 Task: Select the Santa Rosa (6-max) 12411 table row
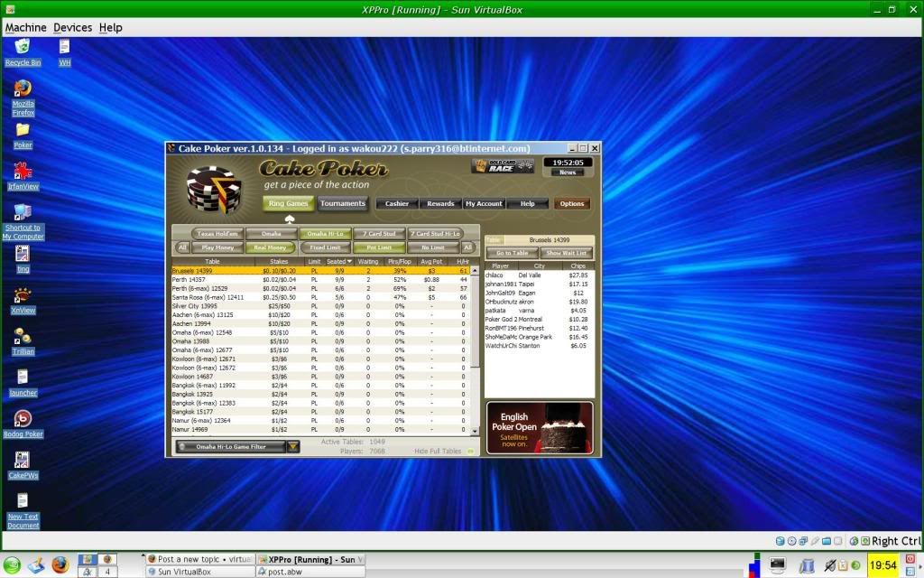pos(208,297)
